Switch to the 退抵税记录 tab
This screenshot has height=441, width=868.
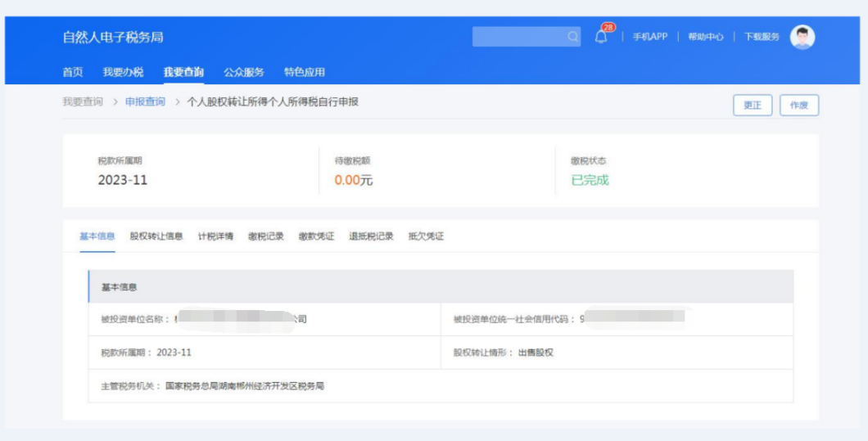click(x=371, y=236)
